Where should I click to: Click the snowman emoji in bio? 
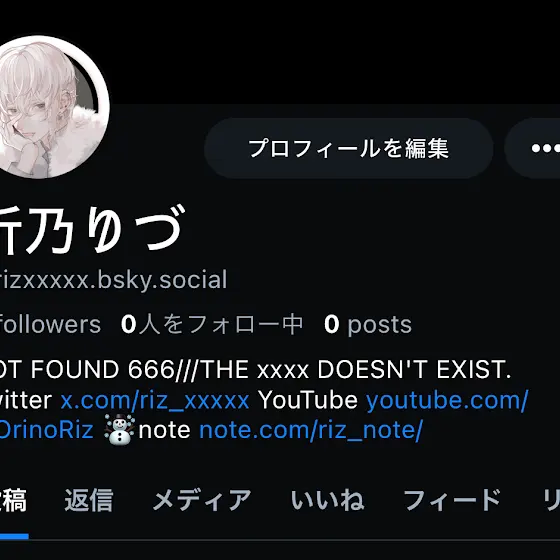coord(119,430)
